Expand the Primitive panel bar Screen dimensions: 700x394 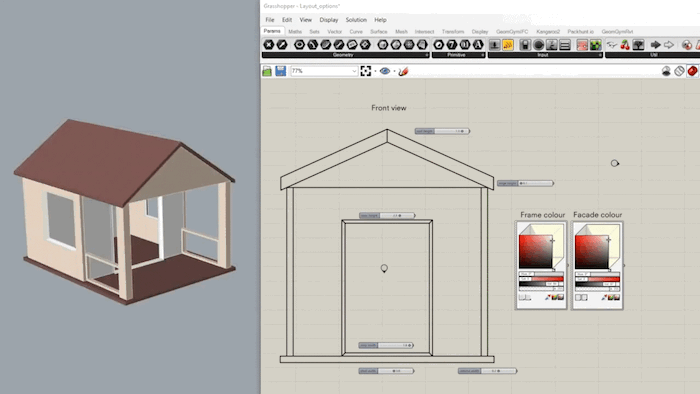pyautogui.click(x=458, y=55)
